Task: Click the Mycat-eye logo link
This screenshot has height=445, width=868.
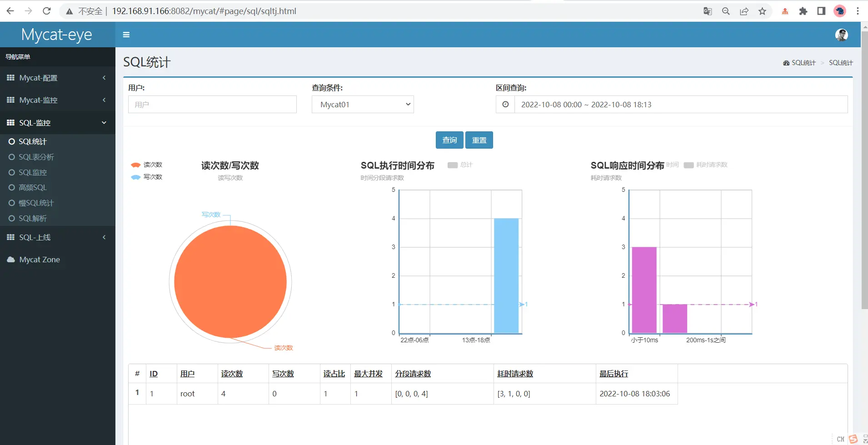Action: [x=57, y=35]
